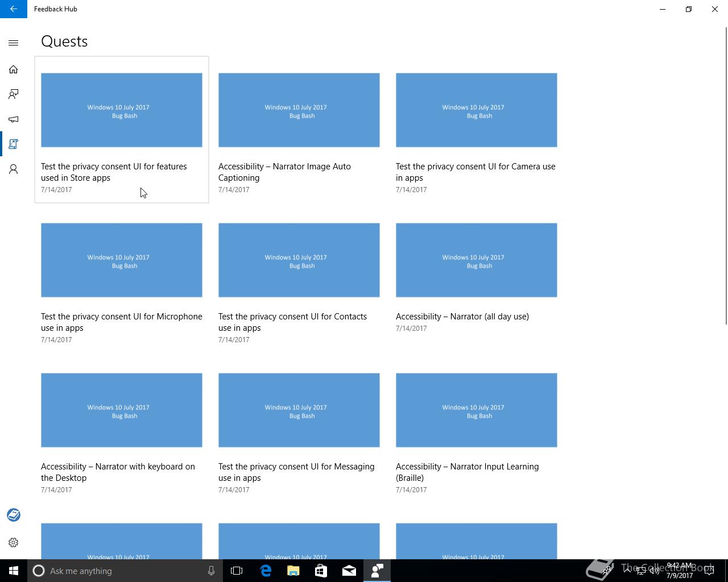
Task: Open the volume control in the tray
Action: pos(655,571)
